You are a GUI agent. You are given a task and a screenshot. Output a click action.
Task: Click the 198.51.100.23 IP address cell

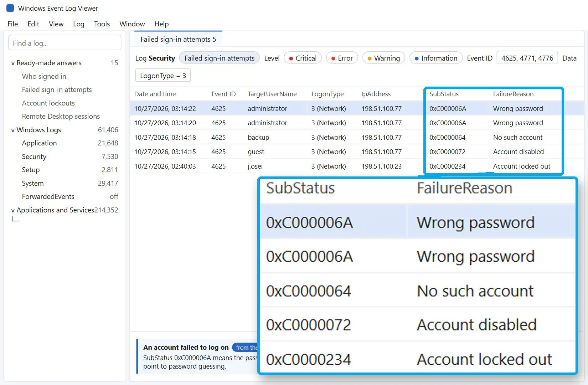coord(381,166)
